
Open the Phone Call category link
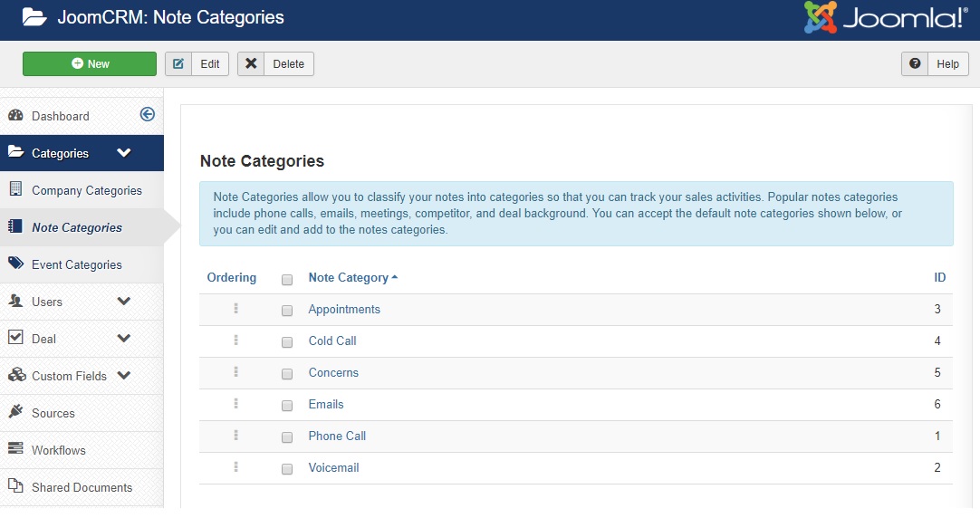coord(338,436)
